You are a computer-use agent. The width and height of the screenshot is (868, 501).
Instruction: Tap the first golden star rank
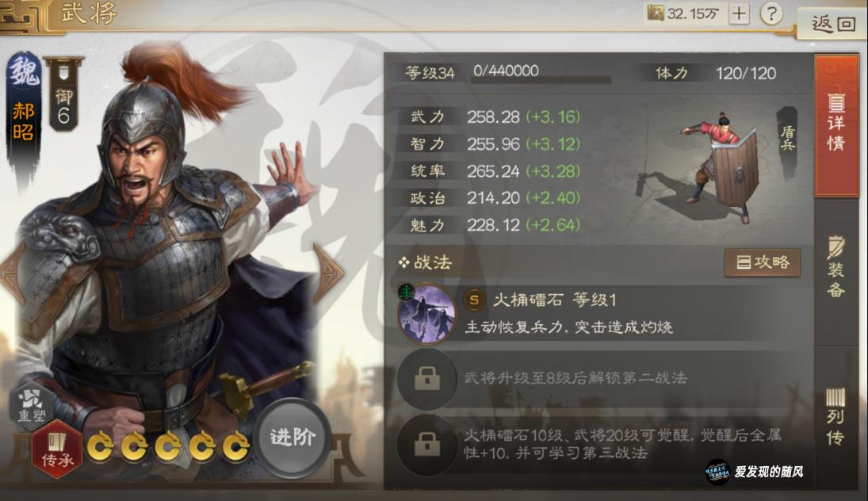[101, 446]
